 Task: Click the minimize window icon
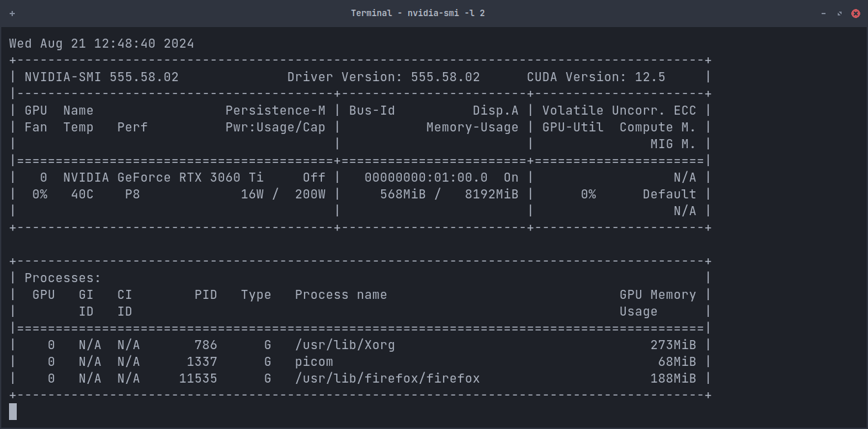click(x=822, y=13)
